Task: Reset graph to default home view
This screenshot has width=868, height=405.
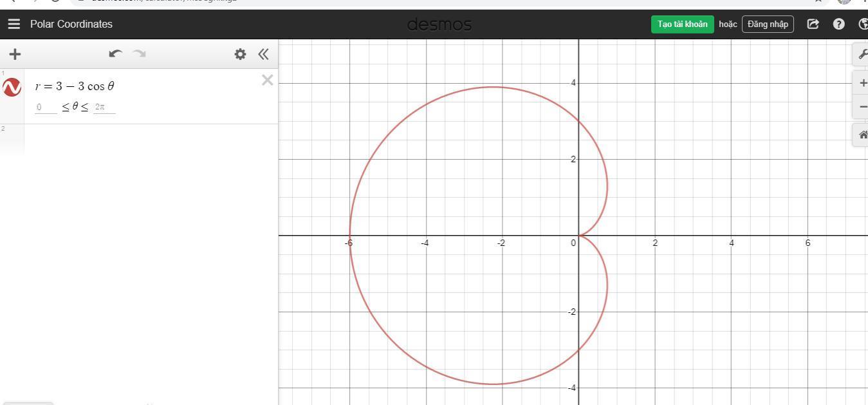Action: click(861, 135)
